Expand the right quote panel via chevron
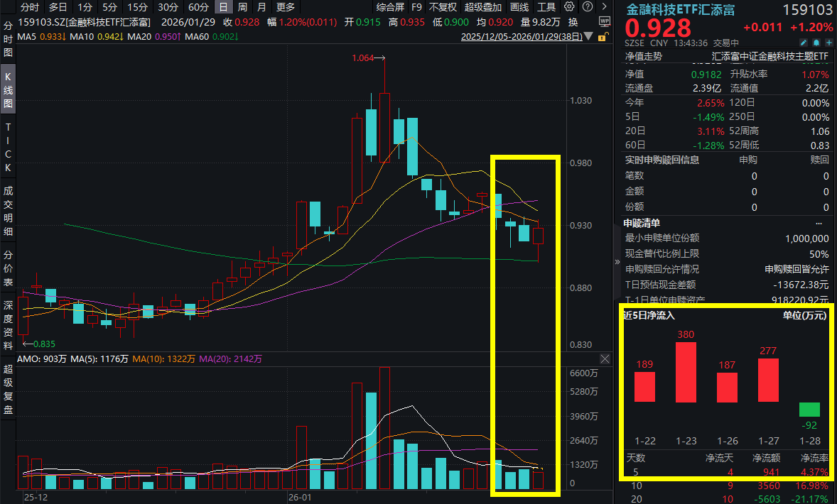The image size is (837, 504). [x=603, y=6]
